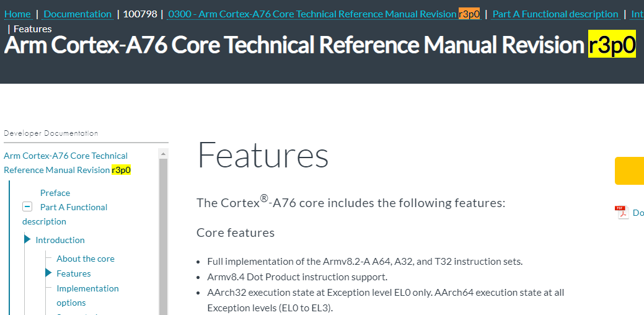Viewport: 644px width, 315px height.
Task: Click the Features tree arrow marker
Action: [x=48, y=273]
